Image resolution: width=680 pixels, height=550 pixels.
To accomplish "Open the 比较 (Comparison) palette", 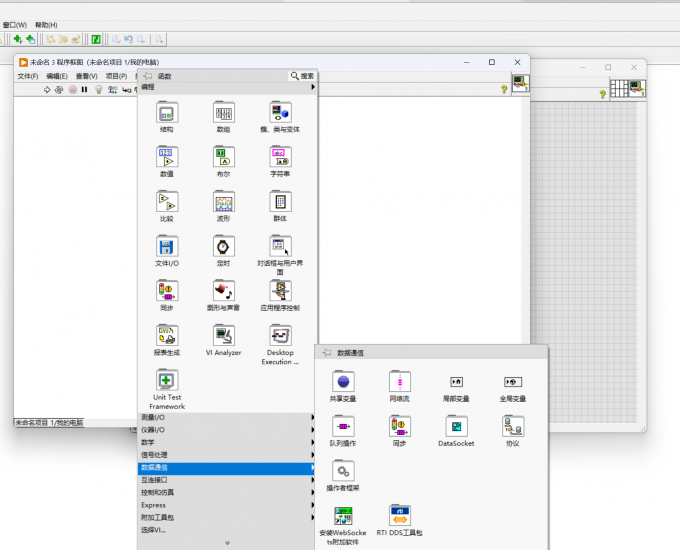I will point(167,202).
